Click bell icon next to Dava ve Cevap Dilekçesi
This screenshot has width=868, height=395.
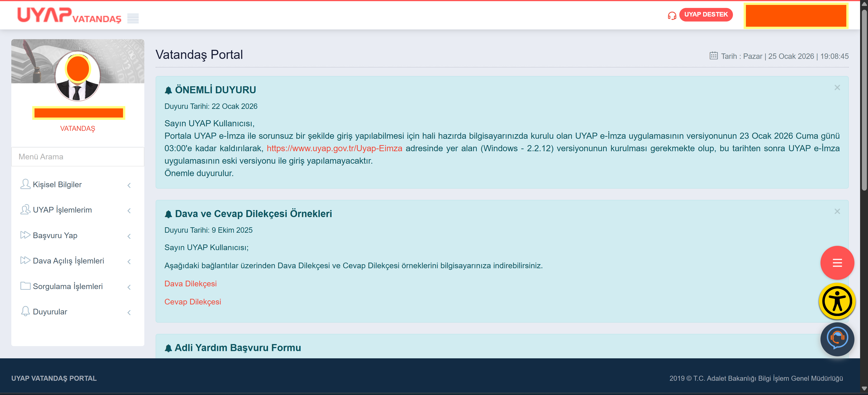pyautogui.click(x=169, y=214)
